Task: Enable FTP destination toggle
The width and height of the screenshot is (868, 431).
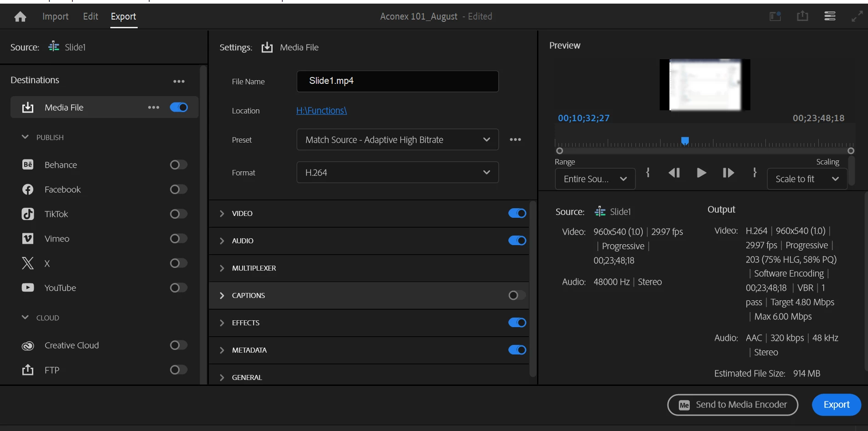Action: click(x=178, y=369)
